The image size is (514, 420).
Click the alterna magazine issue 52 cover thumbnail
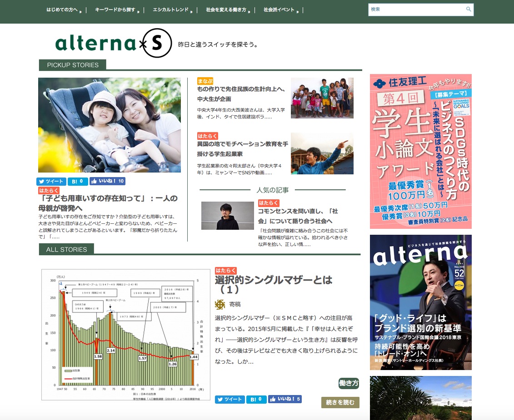pyautogui.click(x=420, y=302)
